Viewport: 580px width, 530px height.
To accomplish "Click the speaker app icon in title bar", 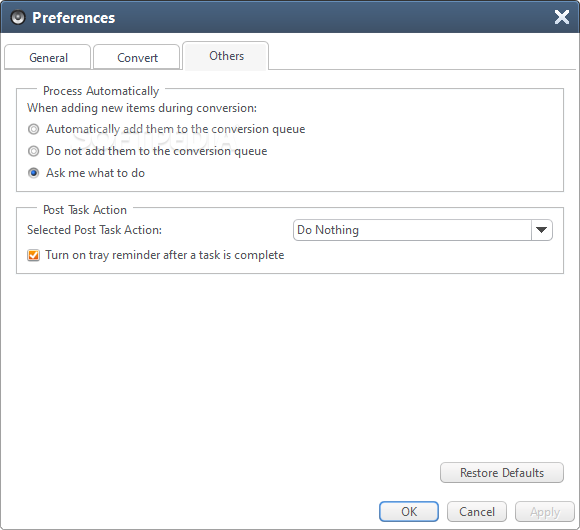I will tap(18, 17).
